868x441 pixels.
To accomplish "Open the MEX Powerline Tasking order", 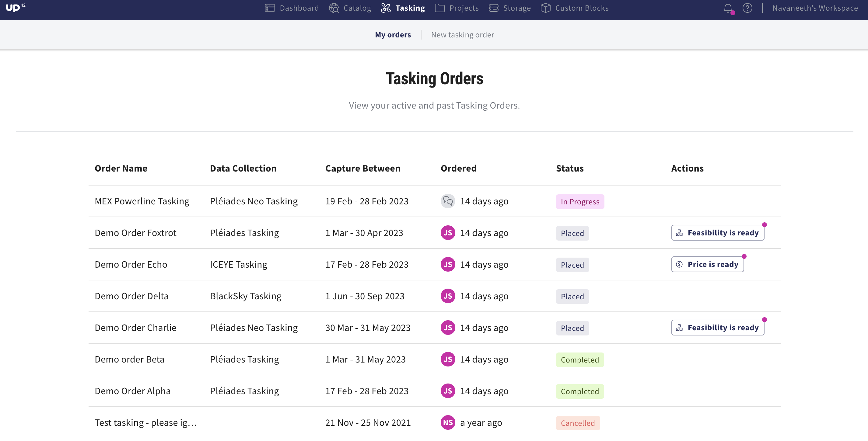I will coord(142,201).
